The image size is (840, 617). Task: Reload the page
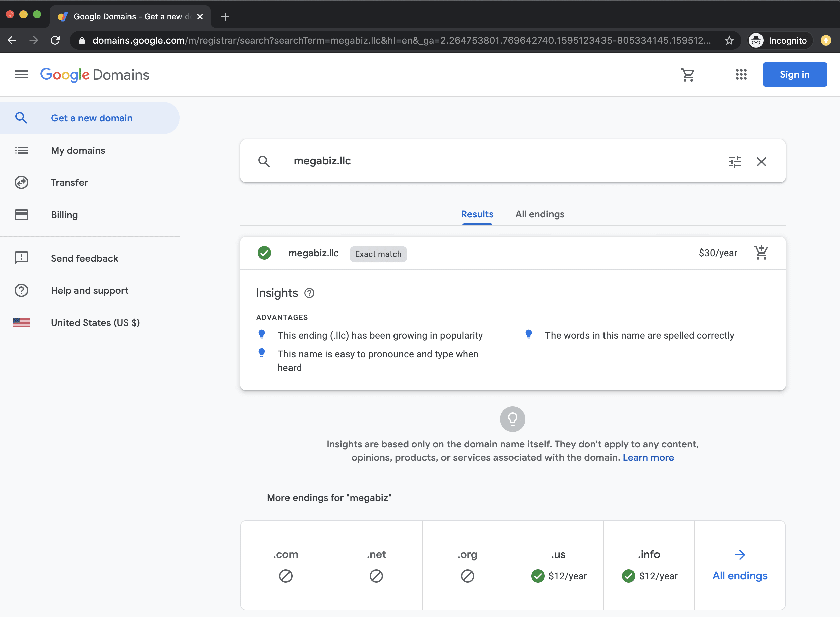[55, 40]
